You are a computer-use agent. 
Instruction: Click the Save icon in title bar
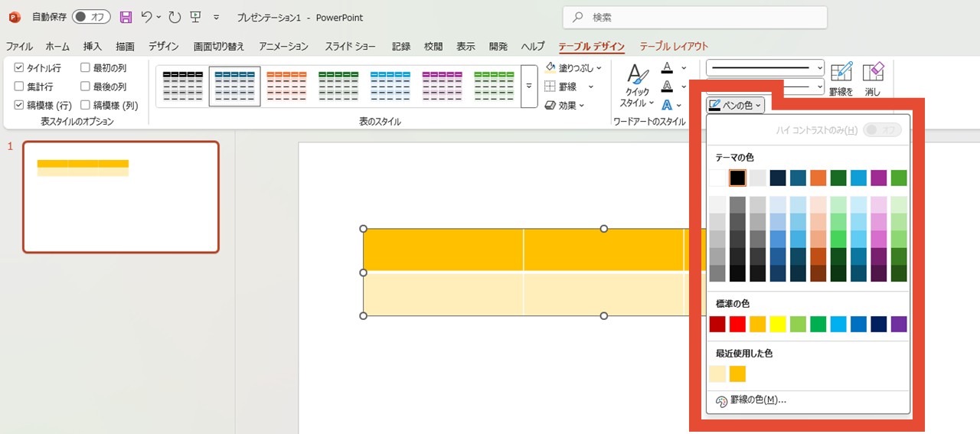coord(126,17)
